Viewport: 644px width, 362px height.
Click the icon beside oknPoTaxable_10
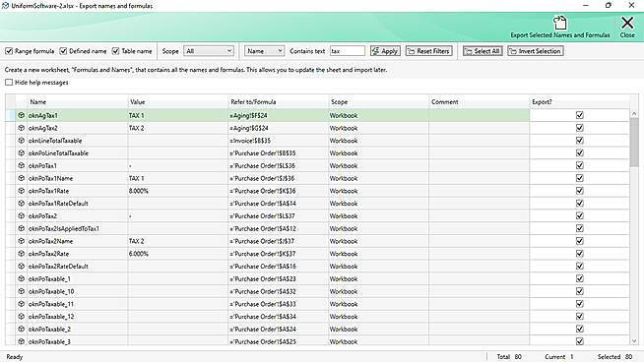pyautogui.click(x=22, y=291)
